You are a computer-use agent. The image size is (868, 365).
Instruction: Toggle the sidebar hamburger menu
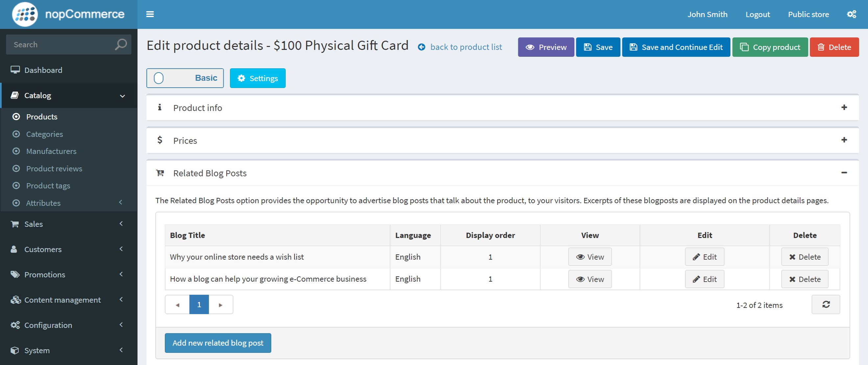150,14
